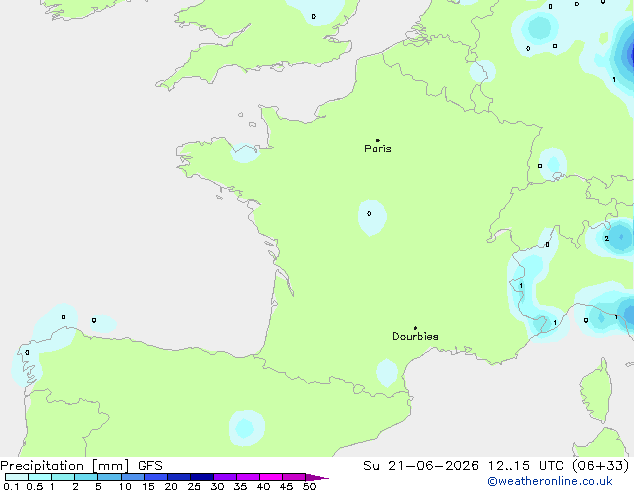This screenshot has height=490, width=634.
Task: Click the "Su 21-06-2026 12..15 UTC (06+33)" timestamp
Action: [x=496, y=466]
